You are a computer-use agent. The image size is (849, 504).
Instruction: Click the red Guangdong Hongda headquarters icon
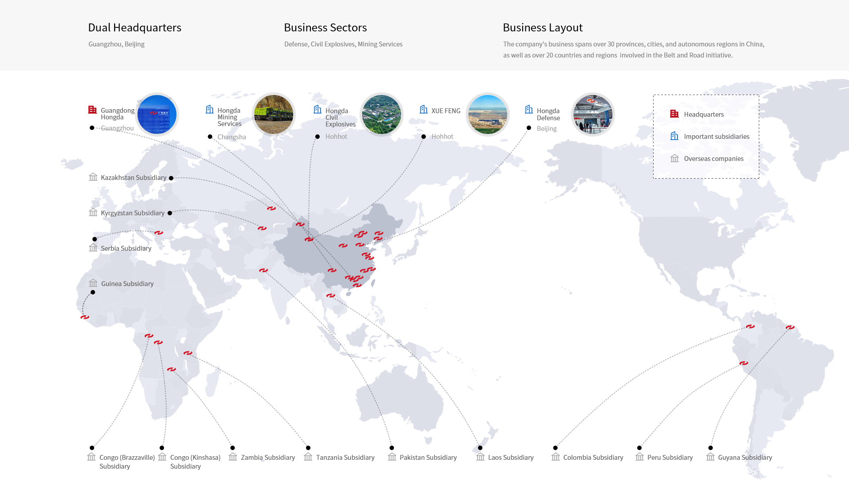pyautogui.click(x=92, y=110)
